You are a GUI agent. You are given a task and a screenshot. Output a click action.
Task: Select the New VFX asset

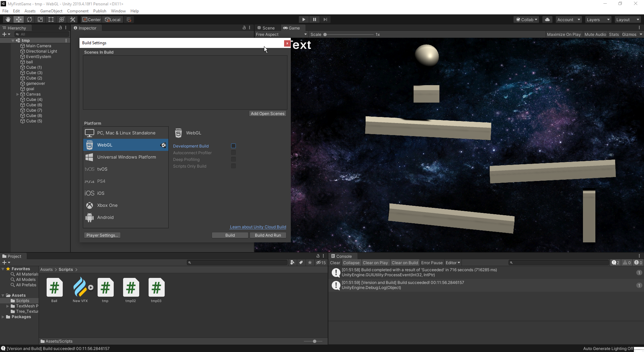(80, 288)
